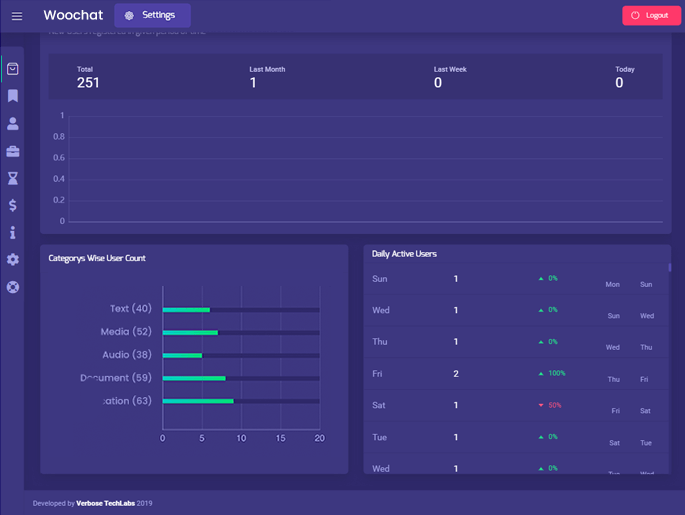Open the hamburger menu

(17, 16)
